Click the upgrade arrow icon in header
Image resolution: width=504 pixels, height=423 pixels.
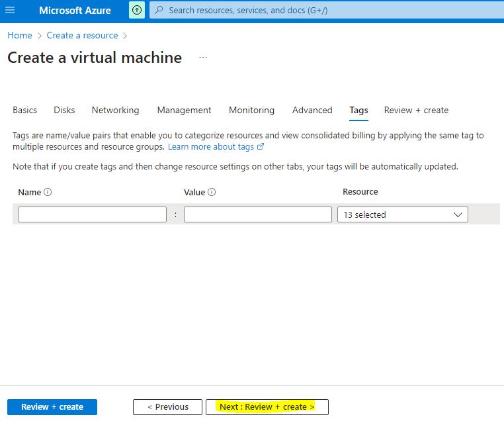136,11
